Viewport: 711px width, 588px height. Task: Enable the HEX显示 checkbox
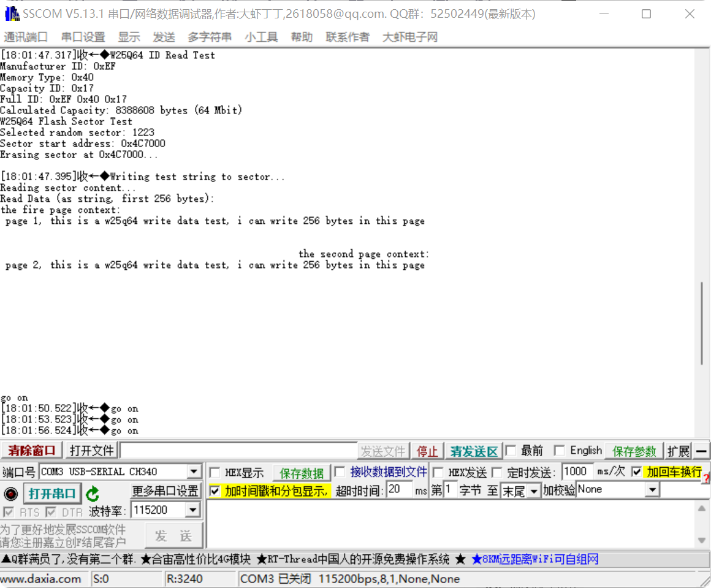[215, 472]
